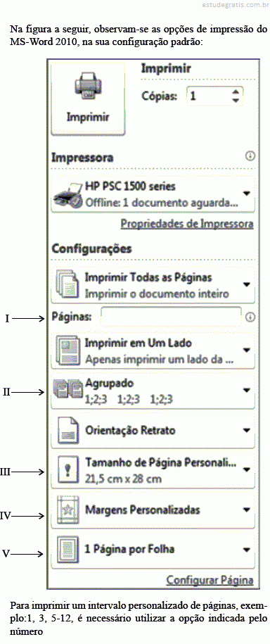
Task: Increase the Cópias count with up arrow
Action: [x=235, y=91]
